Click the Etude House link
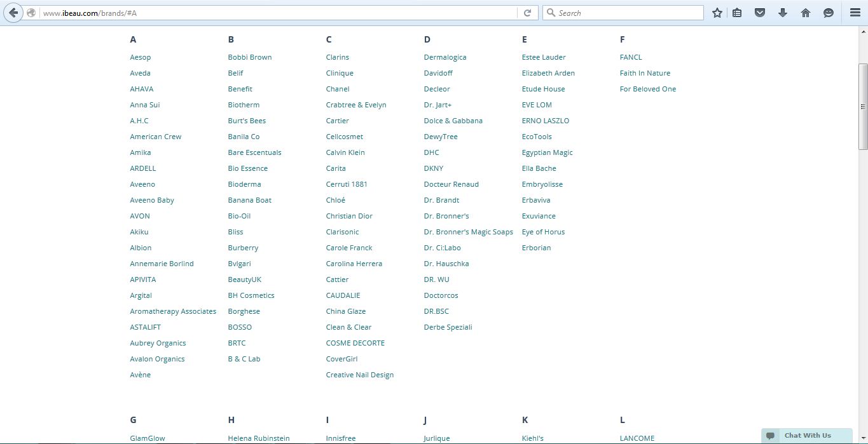Viewport: 868px width, 444px height. click(x=544, y=89)
